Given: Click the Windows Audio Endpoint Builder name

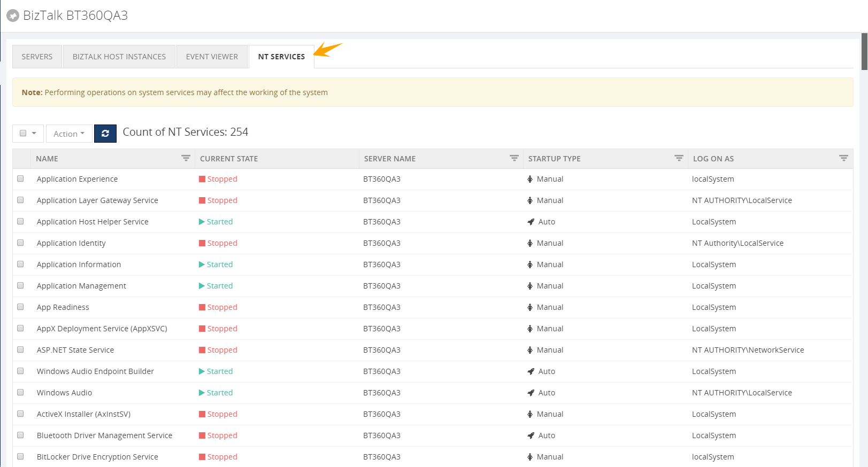Looking at the screenshot, I should (x=95, y=371).
